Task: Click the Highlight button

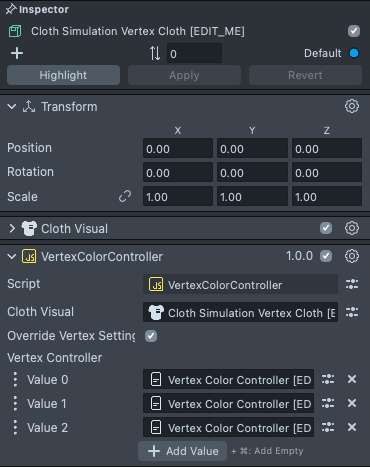Action: click(x=63, y=75)
